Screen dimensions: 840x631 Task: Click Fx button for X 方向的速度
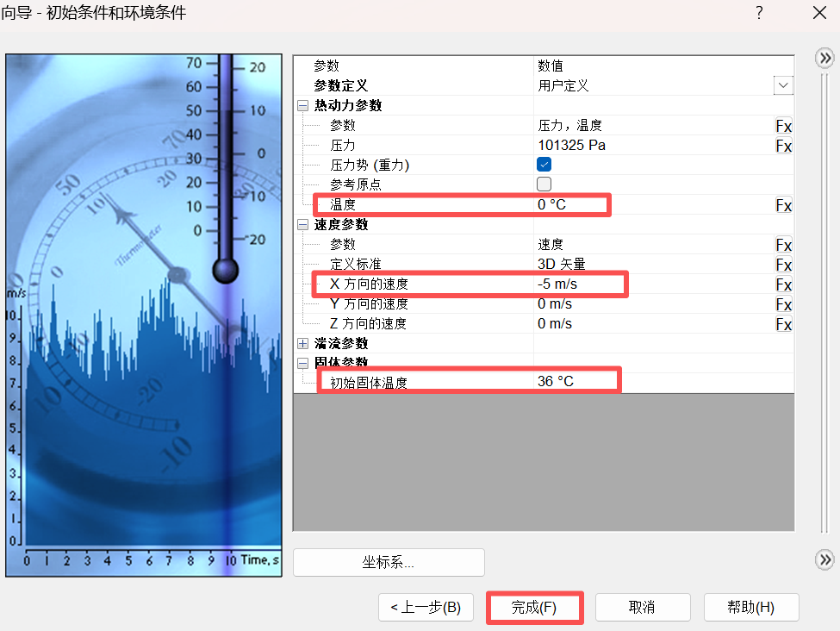(x=784, y=284)
